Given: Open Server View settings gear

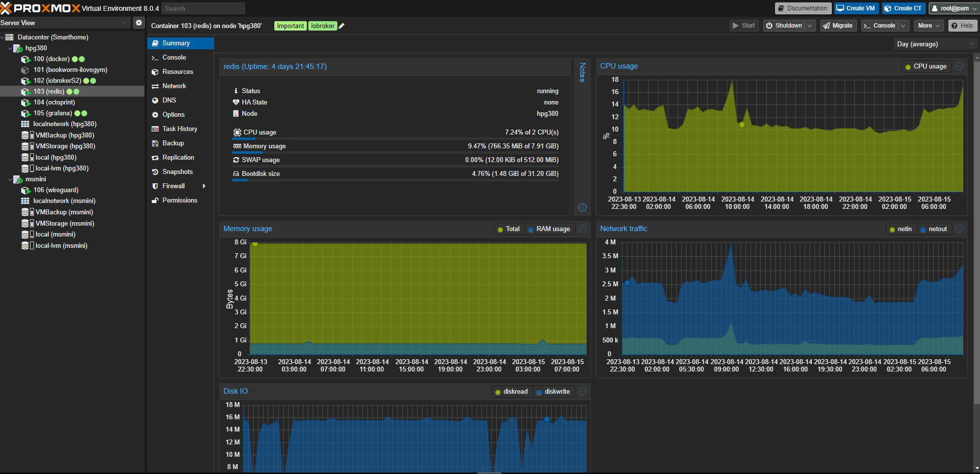Looking at the screenshot, I should [139, 23].
